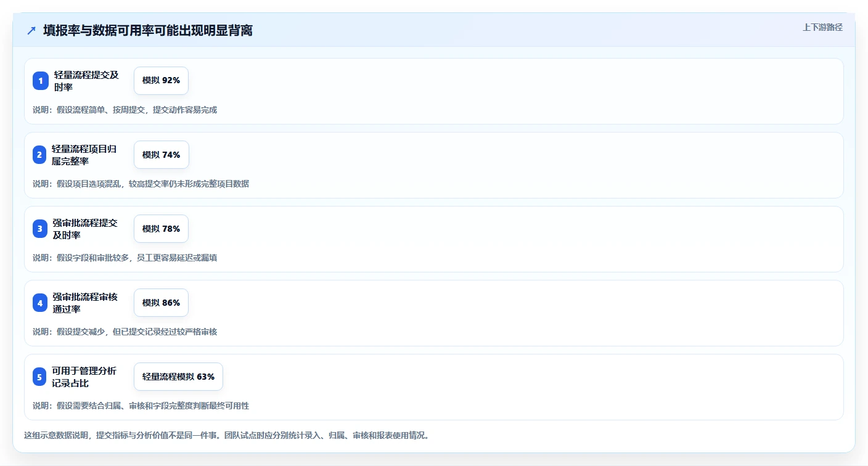
Task: Select the 模拟 74% value pill
Action: (162, 155)
